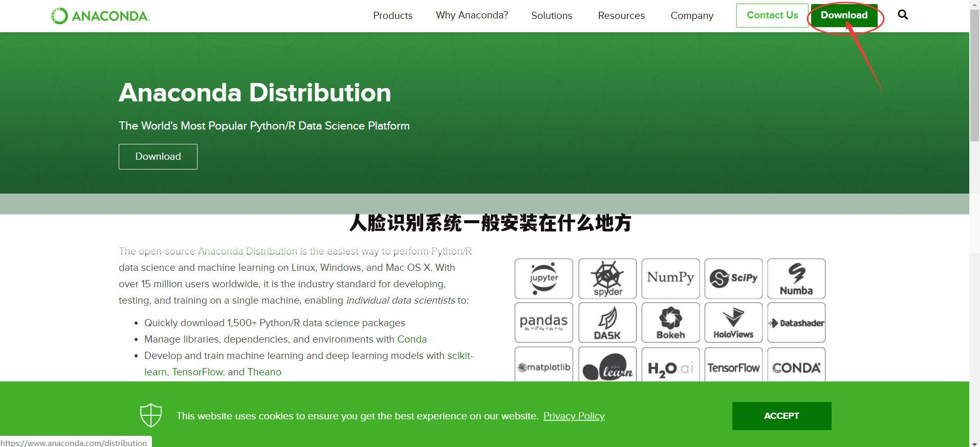
Task: Click the H2O.ai logo tile
Action: 670,365
